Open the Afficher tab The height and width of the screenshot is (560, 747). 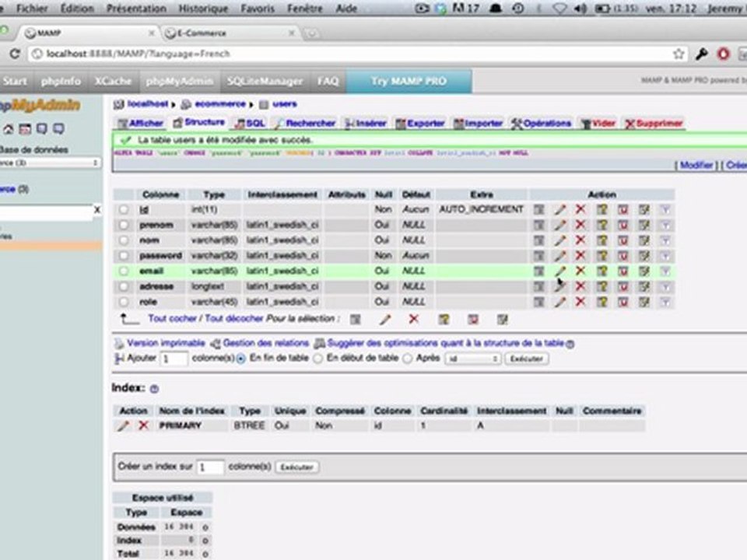tap(141, 124)
